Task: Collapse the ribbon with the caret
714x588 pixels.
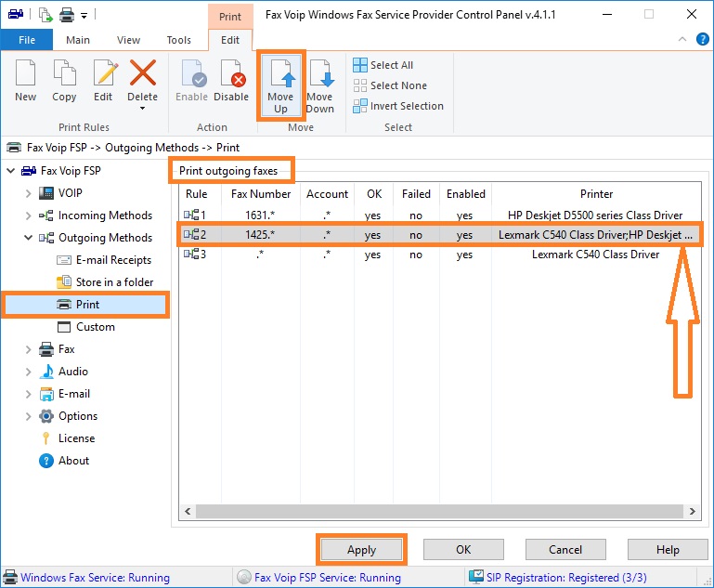Action: pyautogui.click(x=682, y=39)
